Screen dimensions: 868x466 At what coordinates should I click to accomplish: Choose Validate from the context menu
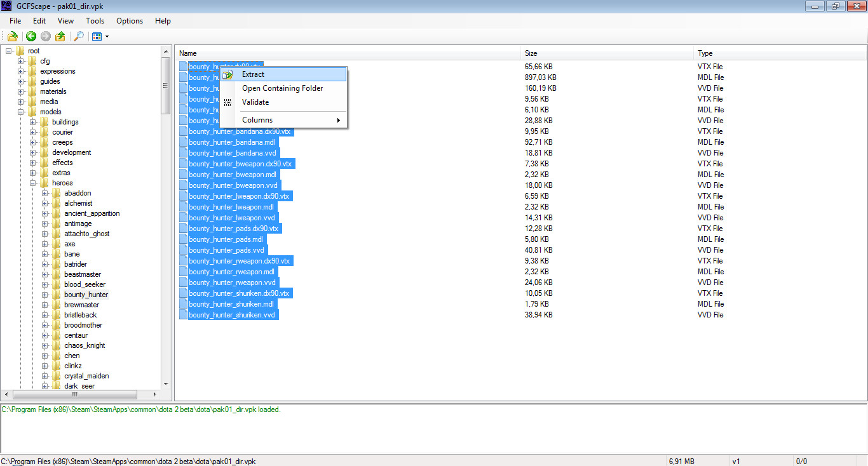click(x=255, y=102)
